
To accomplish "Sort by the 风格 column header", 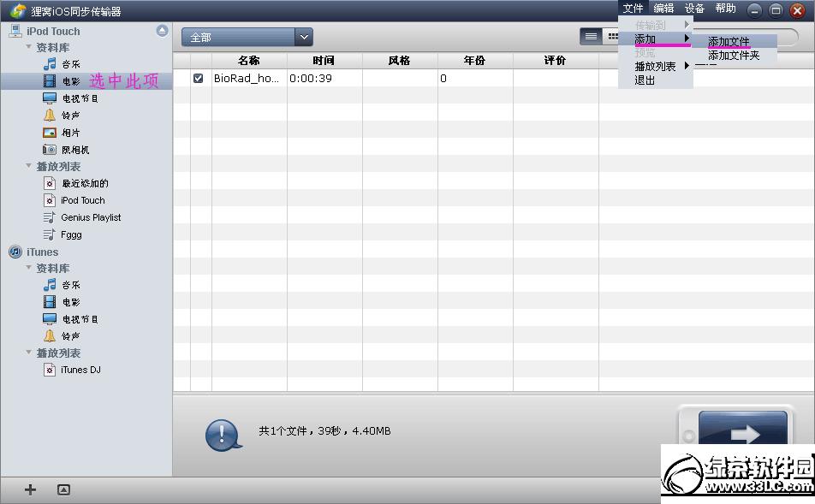I will point(399,60).
